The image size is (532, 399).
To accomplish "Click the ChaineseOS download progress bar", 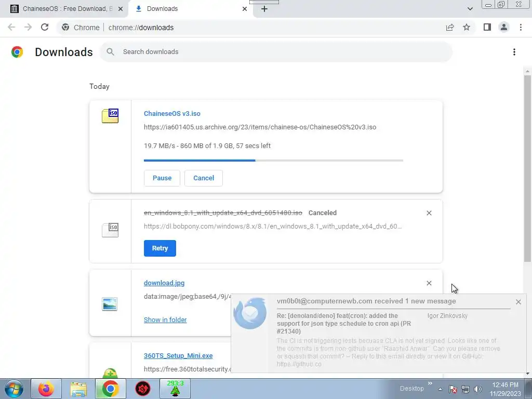I will (x=273, y=161).
